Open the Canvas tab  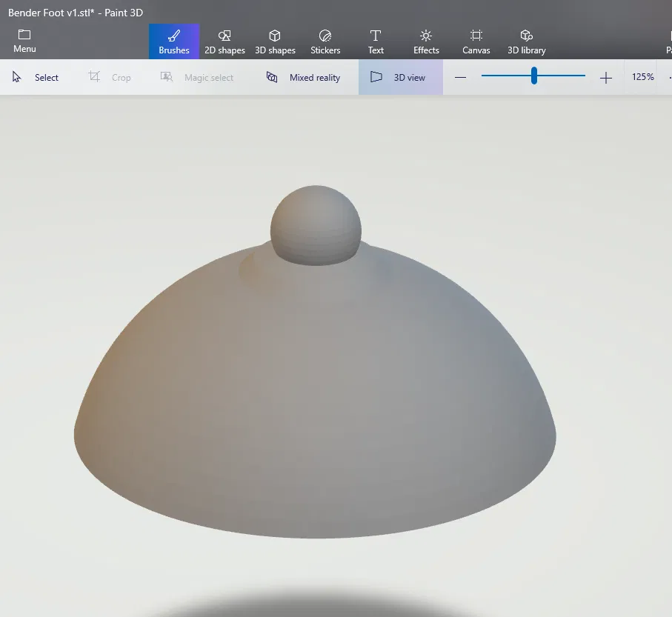tap(476, 41)
